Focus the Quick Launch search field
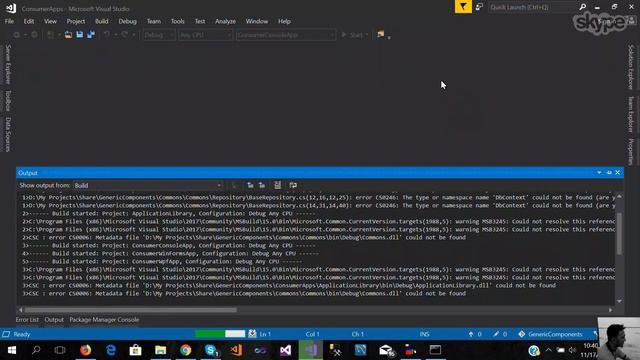 point(533,7)
